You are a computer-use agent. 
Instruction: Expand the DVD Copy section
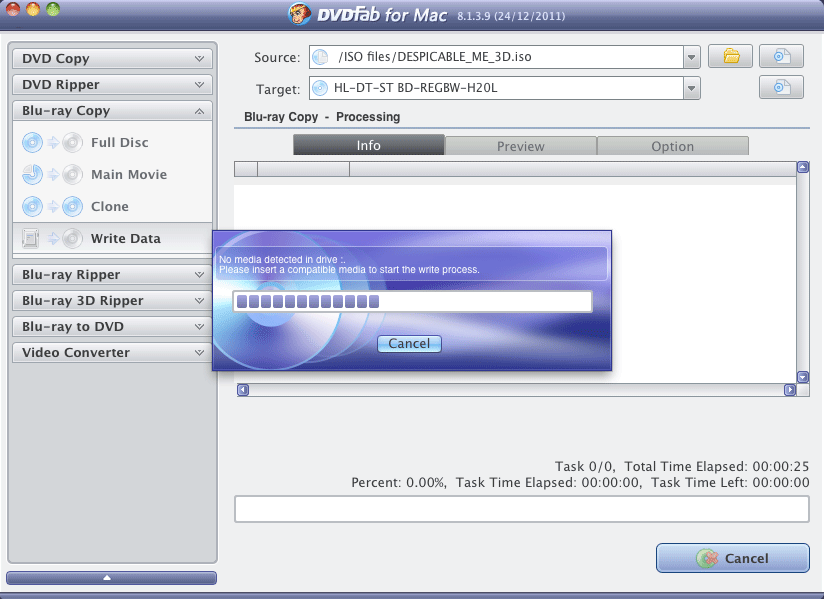112,59
